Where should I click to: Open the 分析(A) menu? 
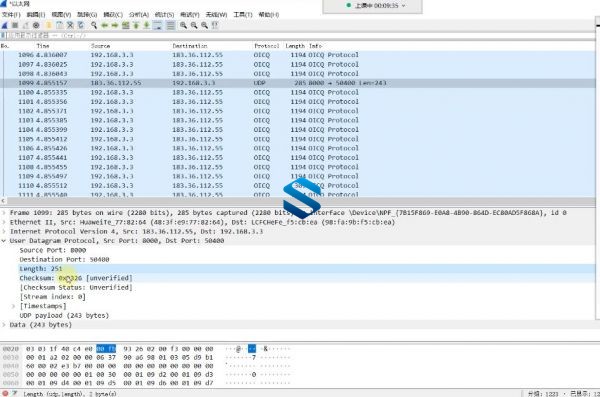pyautogui.click(x=139, y=15)
